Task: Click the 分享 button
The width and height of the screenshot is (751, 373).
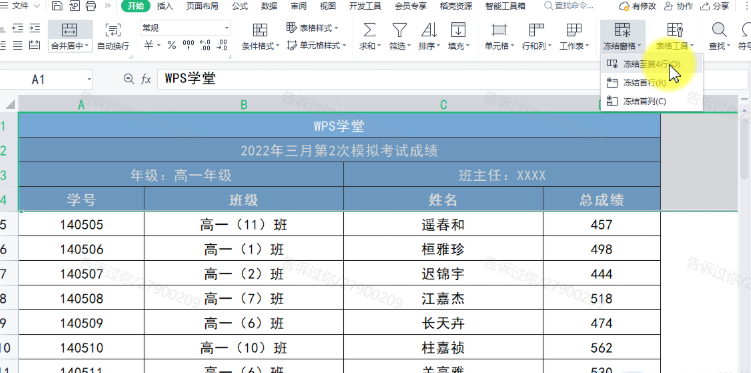Action: [714, 6]
